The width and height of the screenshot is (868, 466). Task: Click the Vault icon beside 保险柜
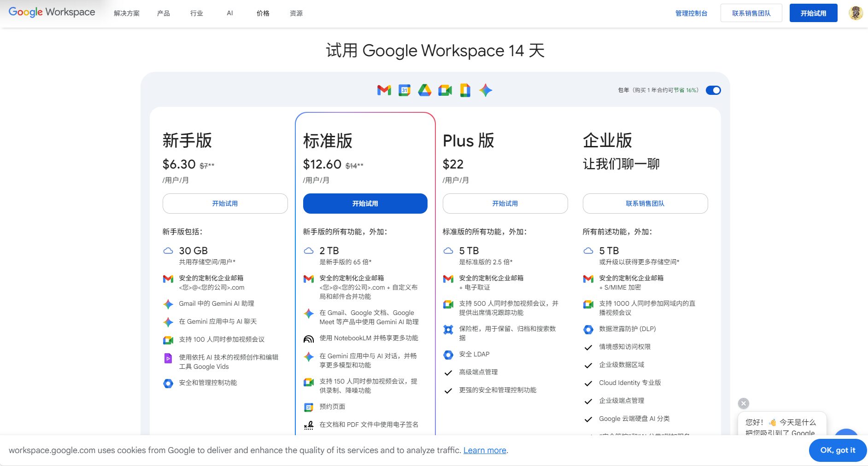tap(448, 329)
